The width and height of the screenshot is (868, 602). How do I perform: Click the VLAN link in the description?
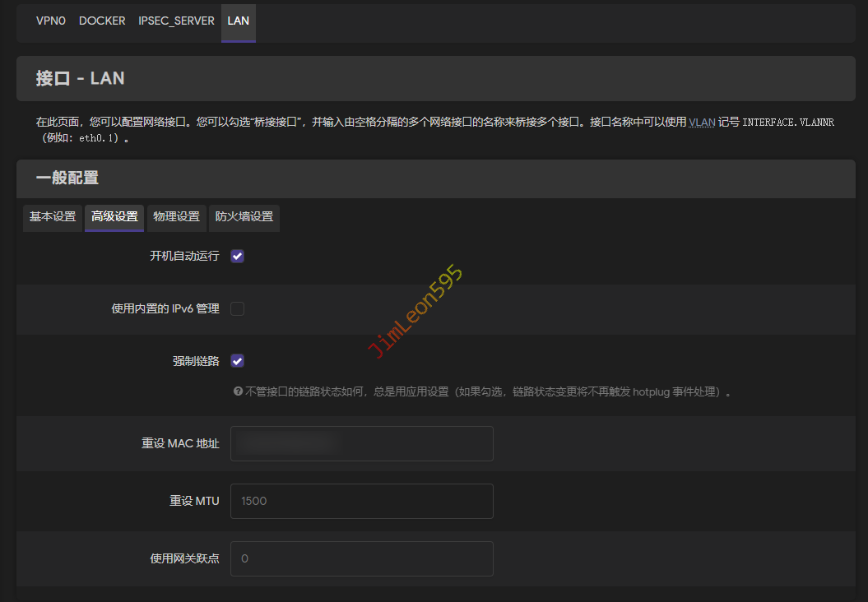click(x=702, y=122)
